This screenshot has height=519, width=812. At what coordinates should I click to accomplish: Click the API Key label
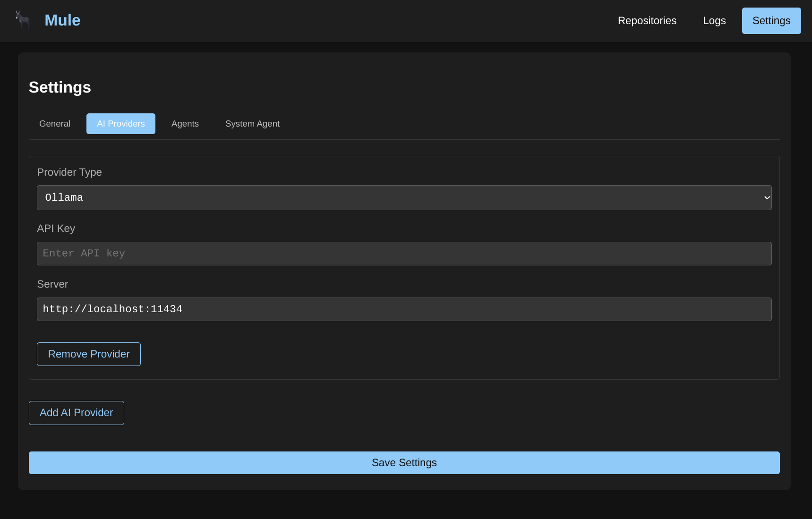(x=56, y=229)
